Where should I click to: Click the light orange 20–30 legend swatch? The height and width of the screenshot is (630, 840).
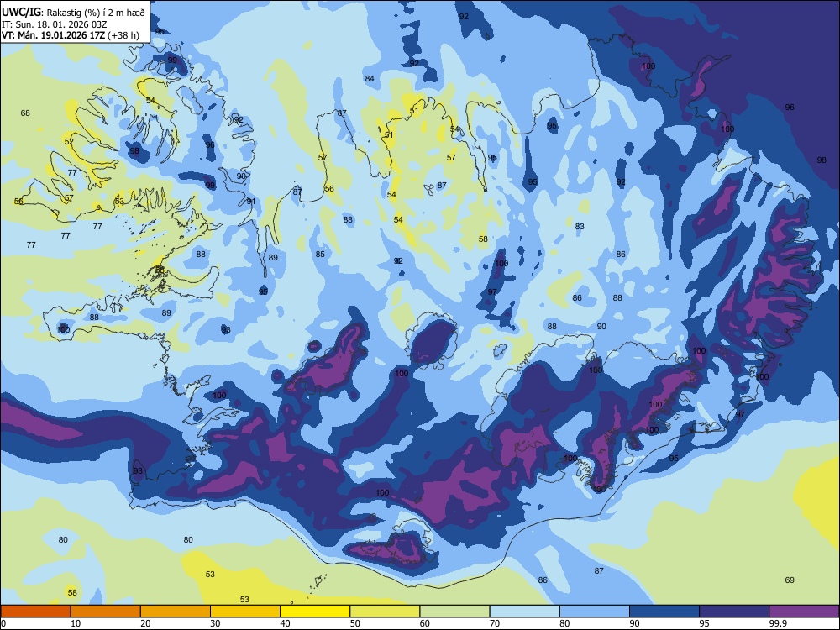point(176,612)
